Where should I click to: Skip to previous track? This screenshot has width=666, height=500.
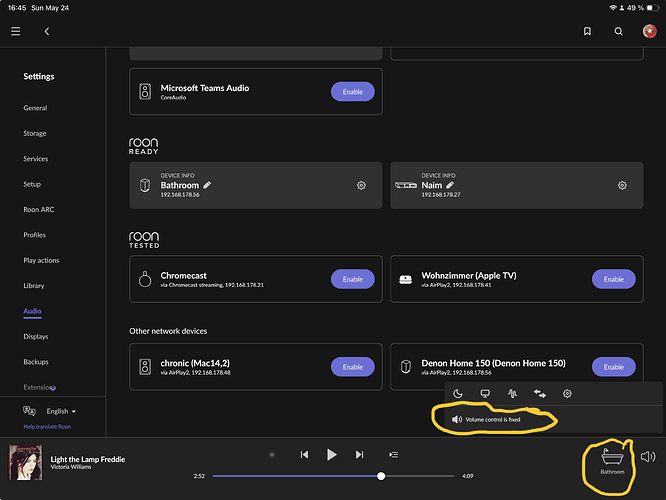coord(304,455)
